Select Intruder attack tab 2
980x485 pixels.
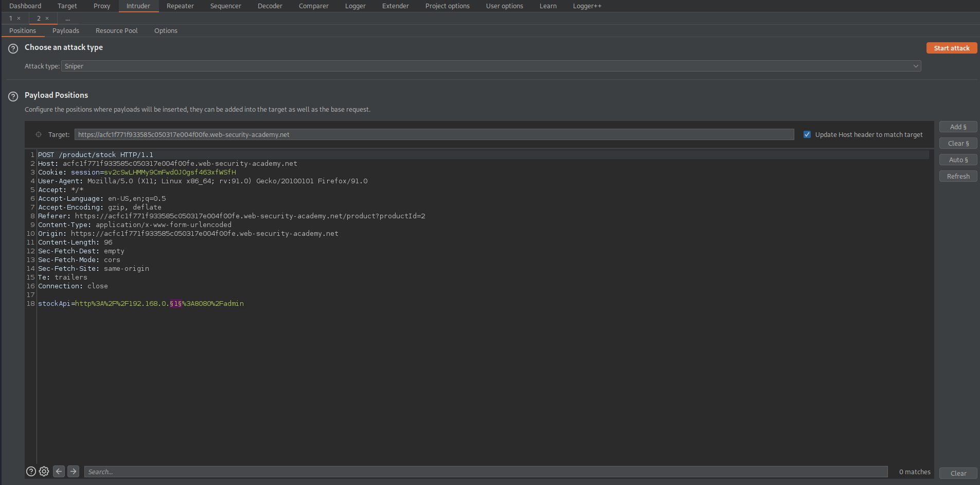[x=39, y=18]
